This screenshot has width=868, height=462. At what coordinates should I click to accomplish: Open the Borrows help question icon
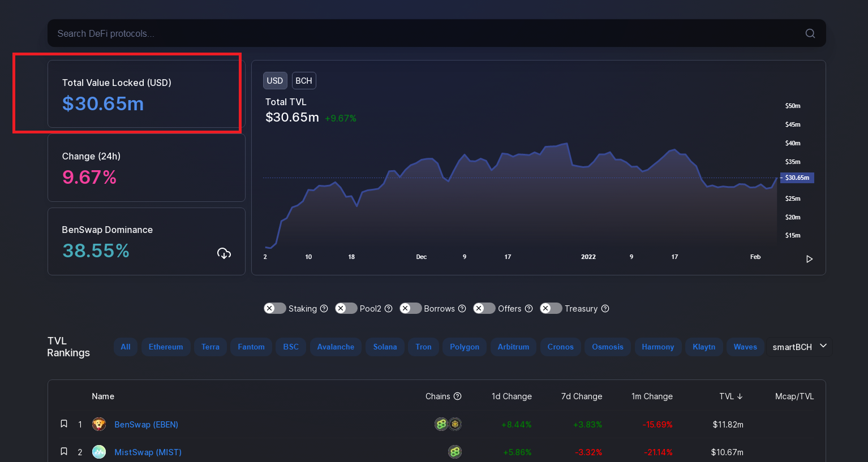(462, 309)
